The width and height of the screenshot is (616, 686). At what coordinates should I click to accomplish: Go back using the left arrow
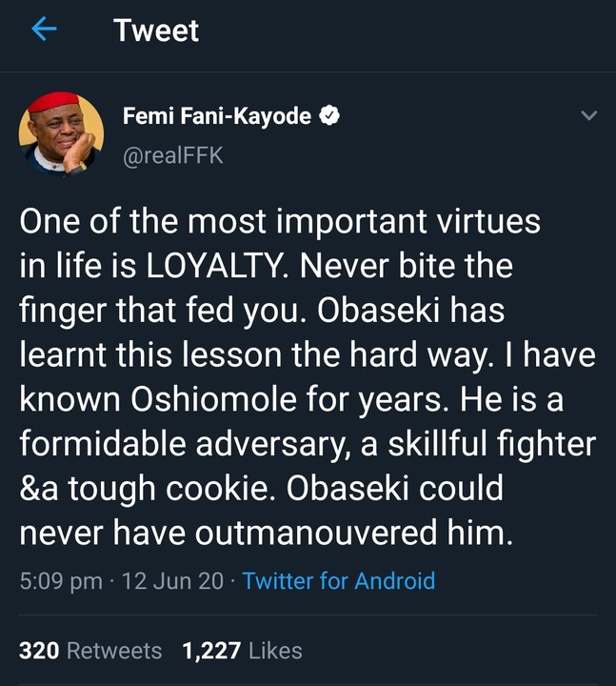[44, 31]
